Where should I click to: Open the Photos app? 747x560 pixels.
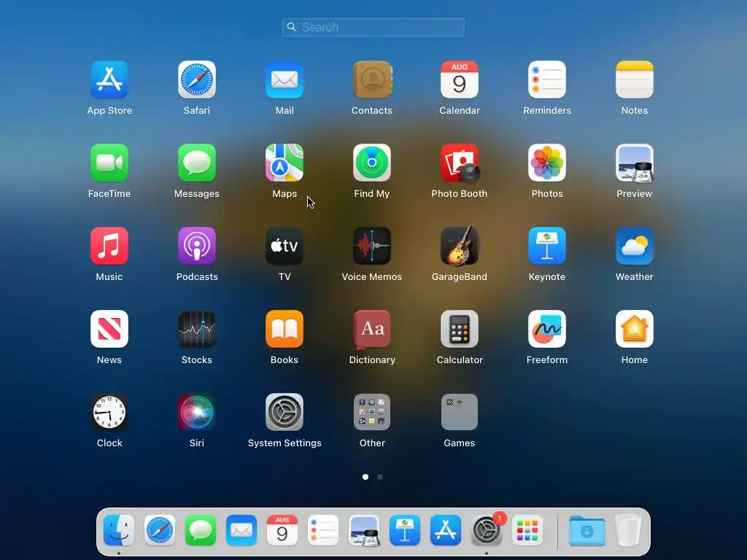(547, 163)
